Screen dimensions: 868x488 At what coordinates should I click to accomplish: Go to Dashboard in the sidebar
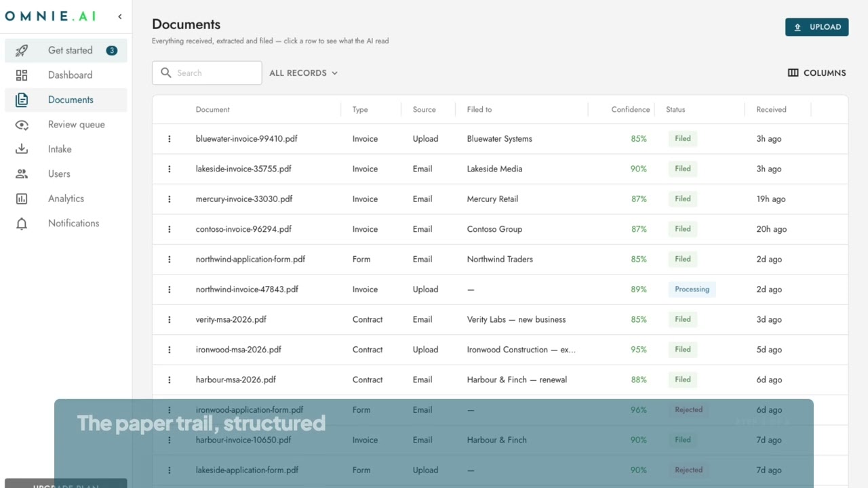66,75
